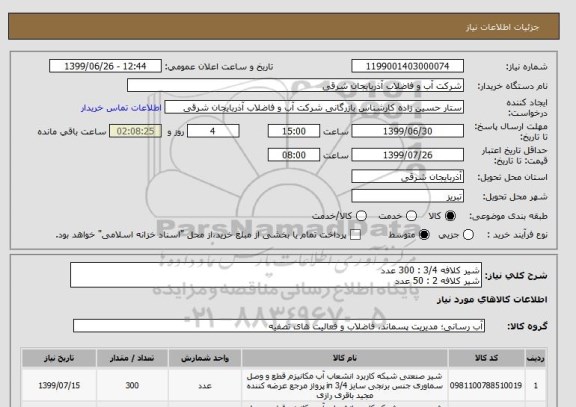Choose the جزیی purchase type radio

[x=468, y=235]
